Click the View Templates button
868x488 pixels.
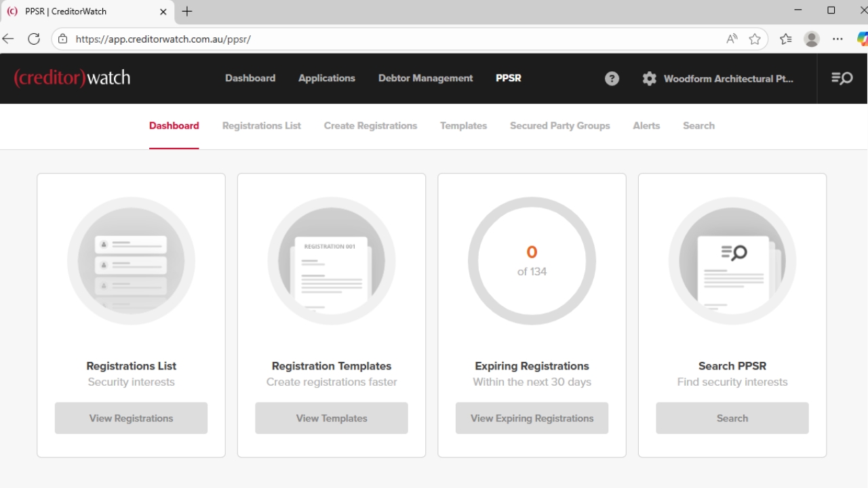pos(332,418)
